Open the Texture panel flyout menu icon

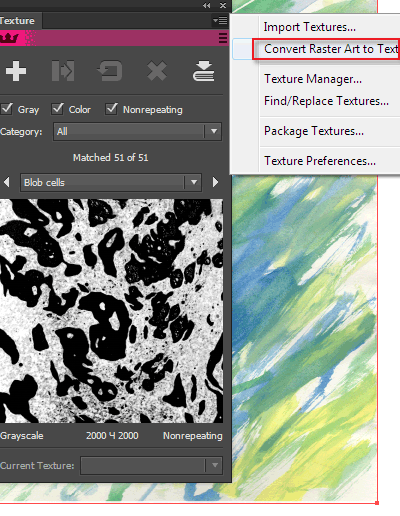click(x=220, y=21)
